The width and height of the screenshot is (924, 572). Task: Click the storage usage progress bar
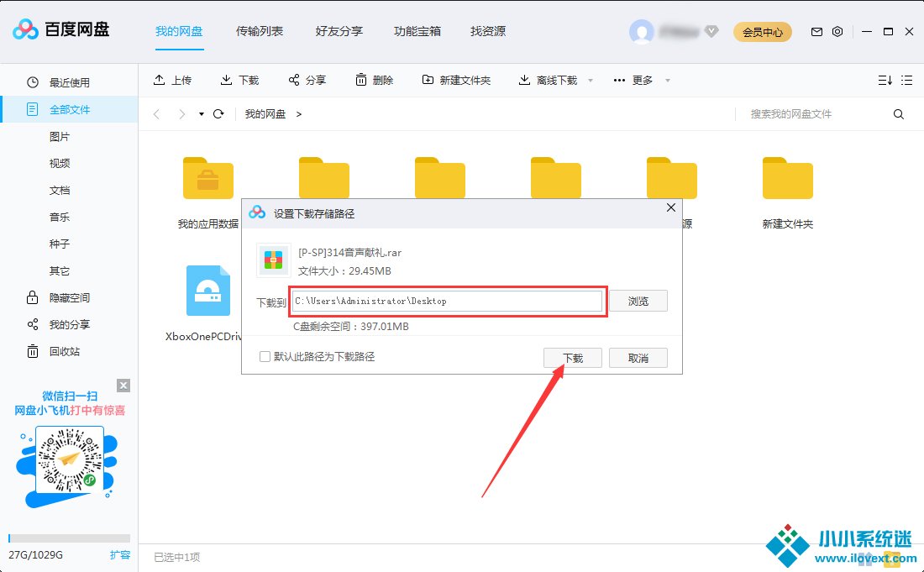click(69, 538)
